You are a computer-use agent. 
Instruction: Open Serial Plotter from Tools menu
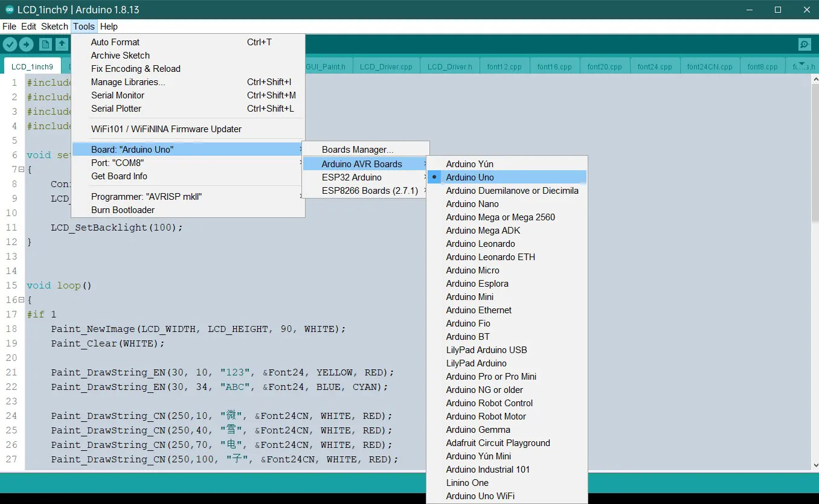(x=188, y=109)
